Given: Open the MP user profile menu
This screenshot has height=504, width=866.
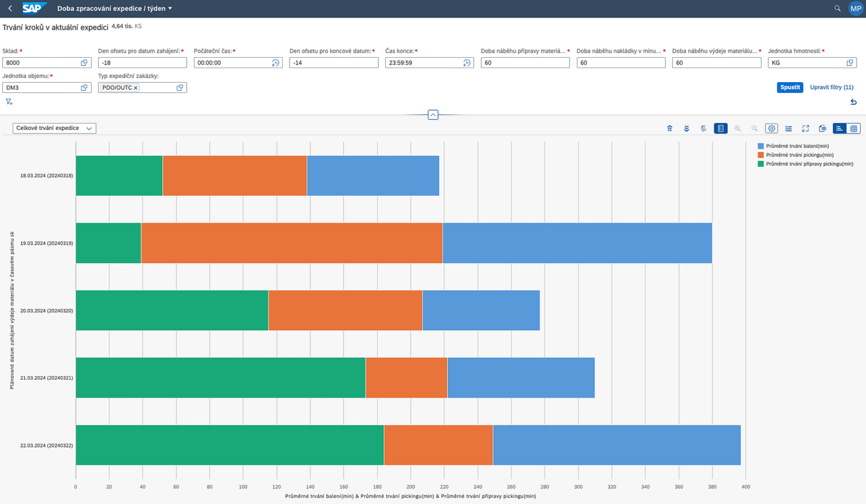Looking at the screenshot, I should click(x=856, y=9).
